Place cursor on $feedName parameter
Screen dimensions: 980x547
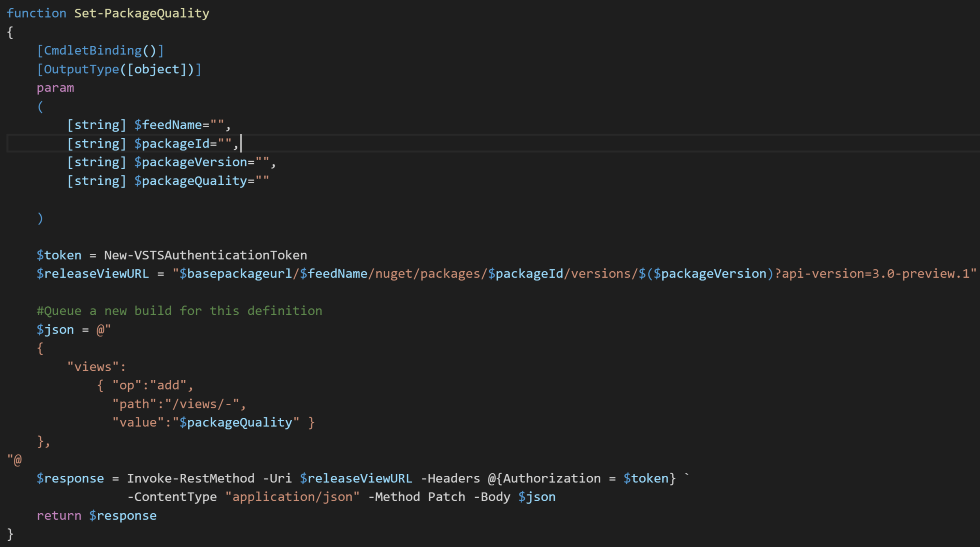click(171, 125)
